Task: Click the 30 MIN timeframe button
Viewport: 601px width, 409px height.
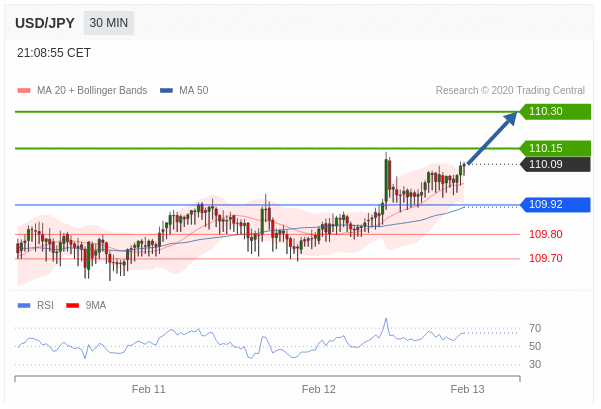Action: pos(109,23)
